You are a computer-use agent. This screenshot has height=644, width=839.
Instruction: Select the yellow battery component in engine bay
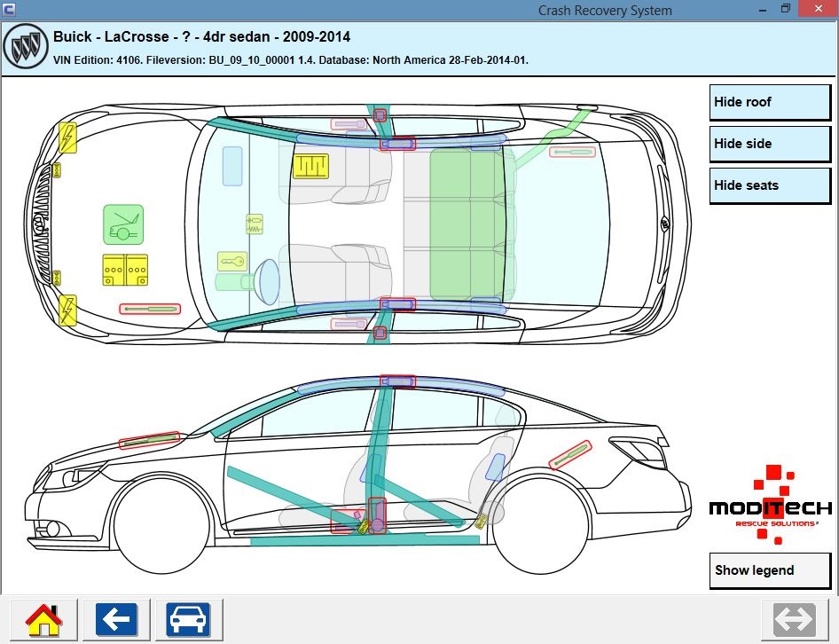tap(125, 269)
